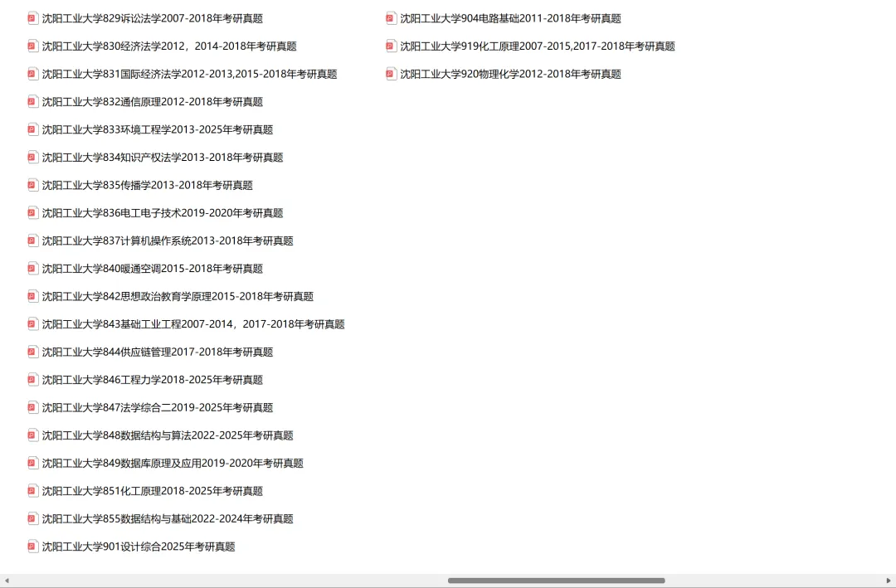Select file name 沈阳工业大学831国际经济法学2012-2013,2015-2018年考研真题
Image resolution: width=896 pixels, height=588 pixels.
(x=190, y=75)
